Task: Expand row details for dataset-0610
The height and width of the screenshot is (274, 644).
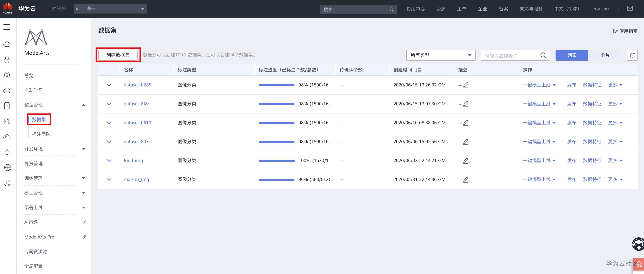Action: [109, 123]
